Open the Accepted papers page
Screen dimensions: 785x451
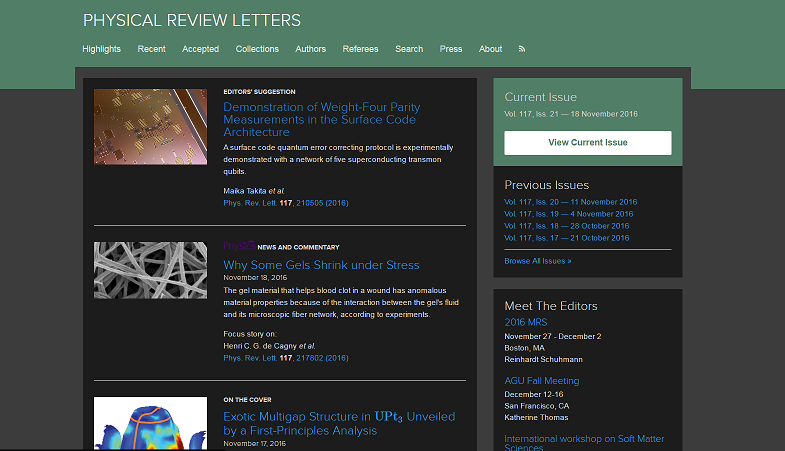[x=200, y=49]
